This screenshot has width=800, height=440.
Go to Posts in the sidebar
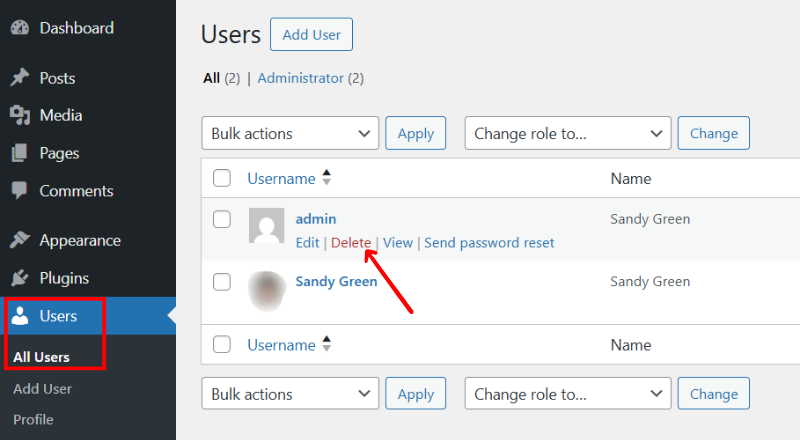[x=57, y=78]
